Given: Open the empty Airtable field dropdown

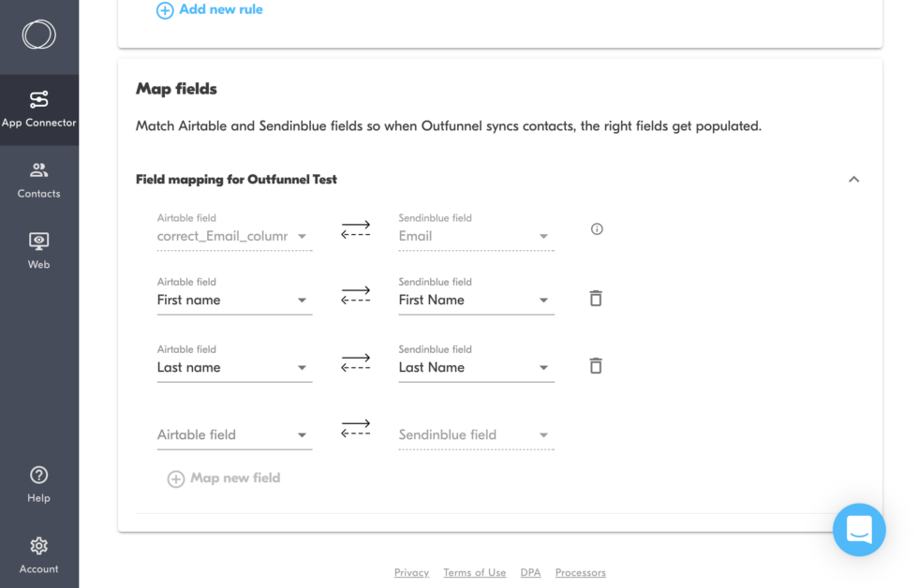Looking at the screenshot, I should [302, 434].
